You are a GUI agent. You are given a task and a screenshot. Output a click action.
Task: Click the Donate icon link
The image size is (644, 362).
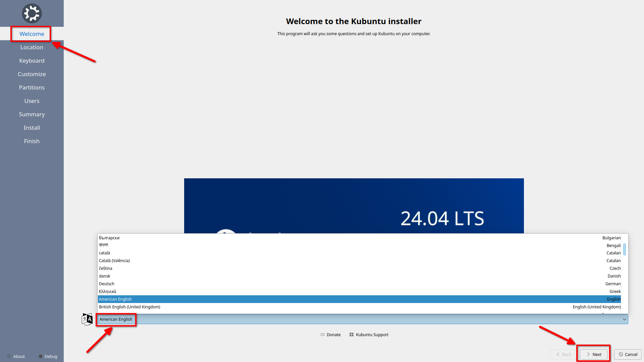(x=323, y=335)
